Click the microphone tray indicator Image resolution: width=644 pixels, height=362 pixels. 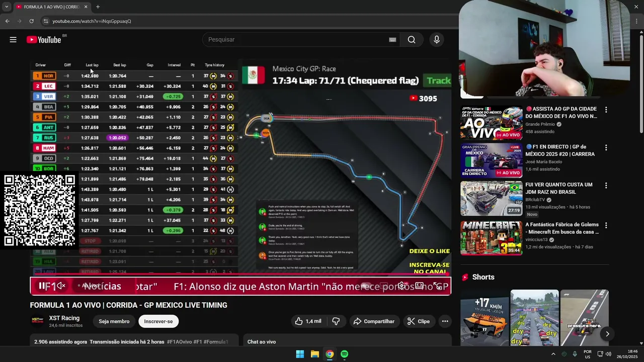[575, 354]
